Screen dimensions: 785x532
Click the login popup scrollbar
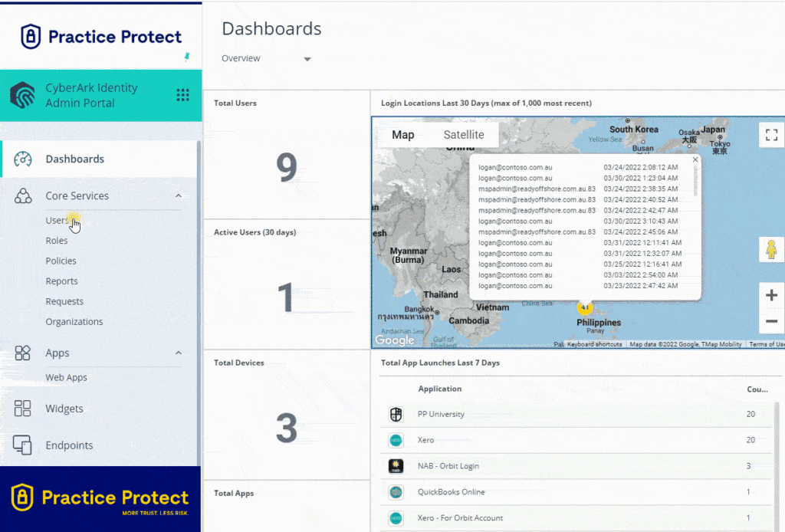pyautogui.click(x=695, y=181)
